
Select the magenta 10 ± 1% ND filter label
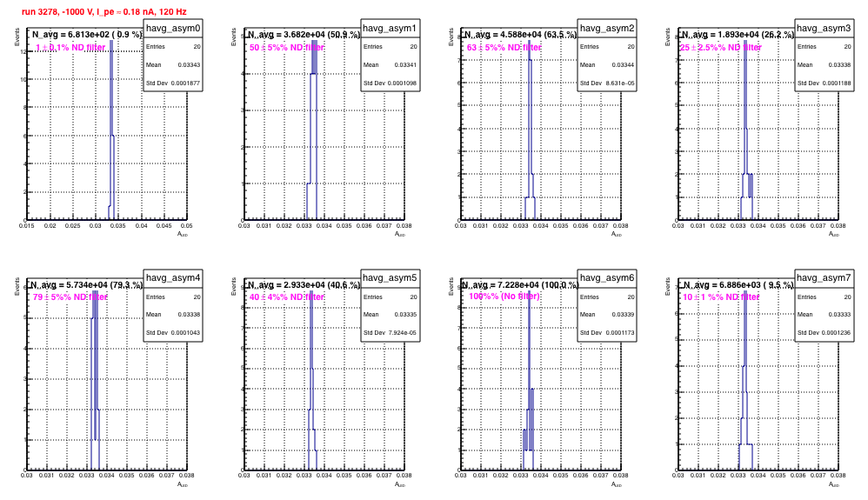coord(721,297)
